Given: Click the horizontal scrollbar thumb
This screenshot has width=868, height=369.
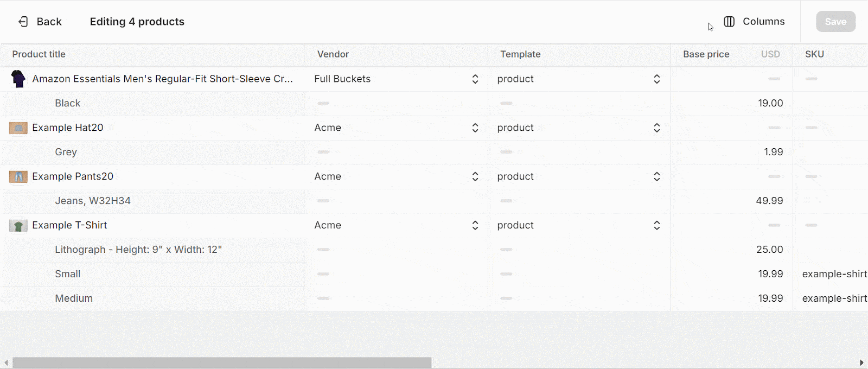Looking at the screenshot, I should [x=222, y=362].
